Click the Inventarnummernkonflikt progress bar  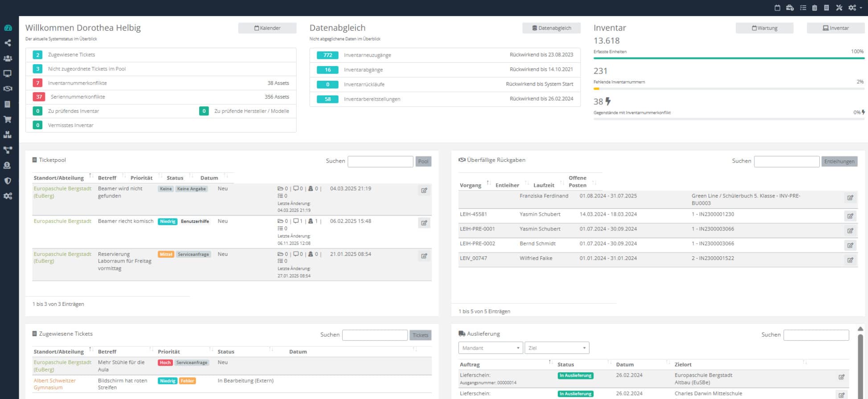click(729, 119)
